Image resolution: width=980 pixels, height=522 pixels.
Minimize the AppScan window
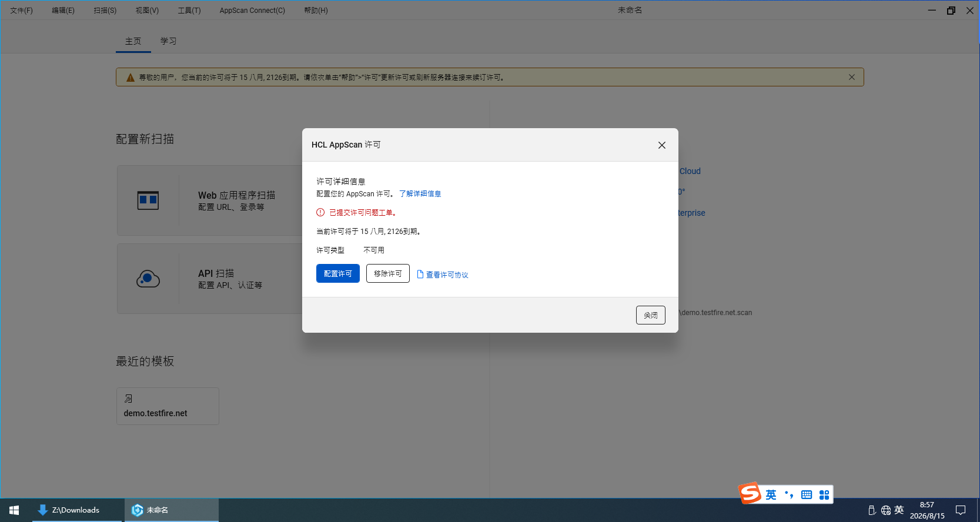[932, 10]
